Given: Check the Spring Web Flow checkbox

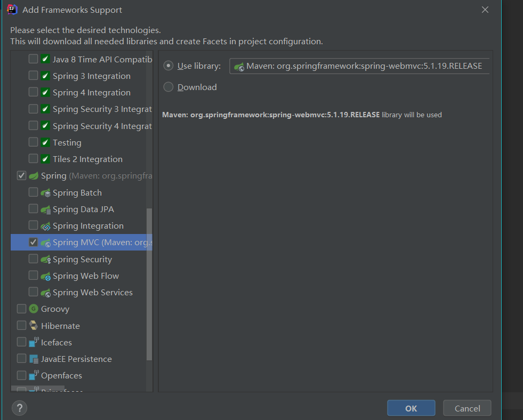Looking at the screenshot, I should 33,276.
